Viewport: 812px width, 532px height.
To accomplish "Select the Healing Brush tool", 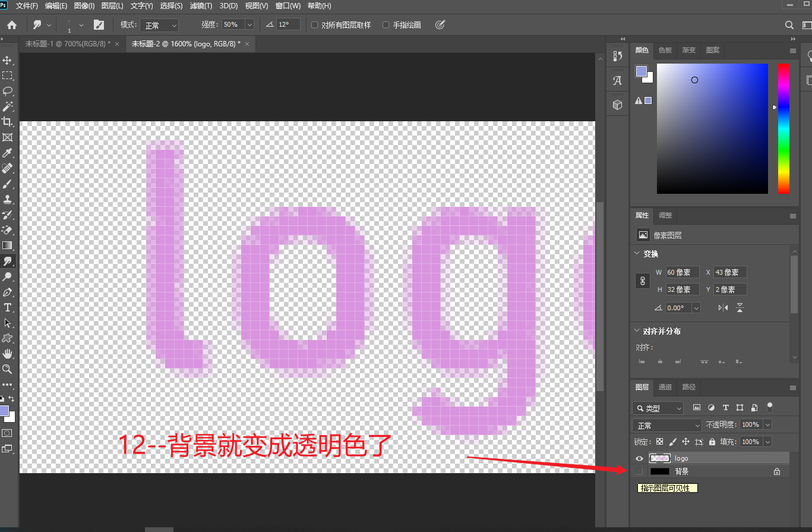I will (8, 168).
